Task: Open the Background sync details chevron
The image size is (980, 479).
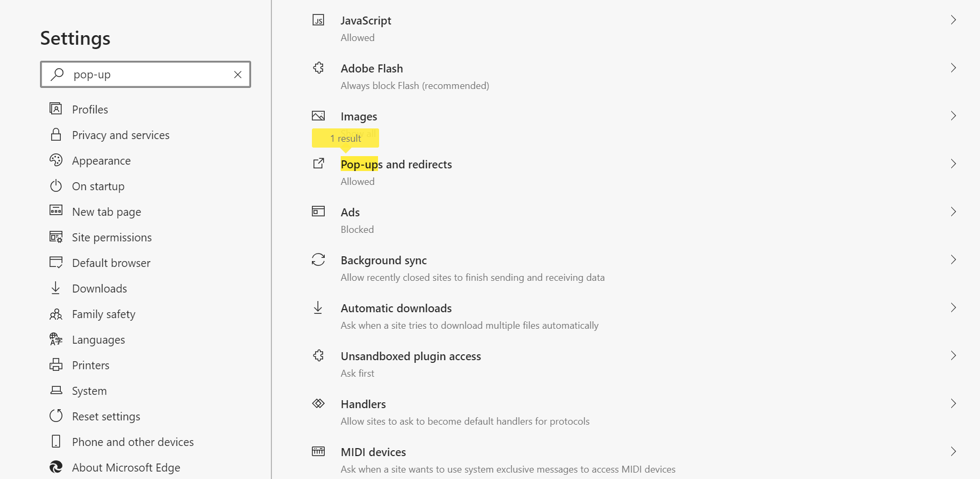Action: pyautogui.click(x=954, y=259)
